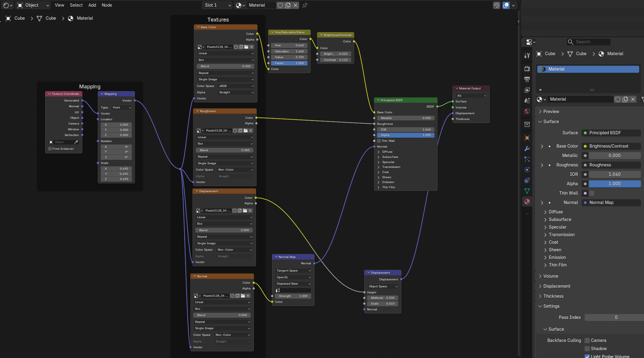Open the Tool properties tab
Viewport: 644px width, 358px height.
click(527, 55)
